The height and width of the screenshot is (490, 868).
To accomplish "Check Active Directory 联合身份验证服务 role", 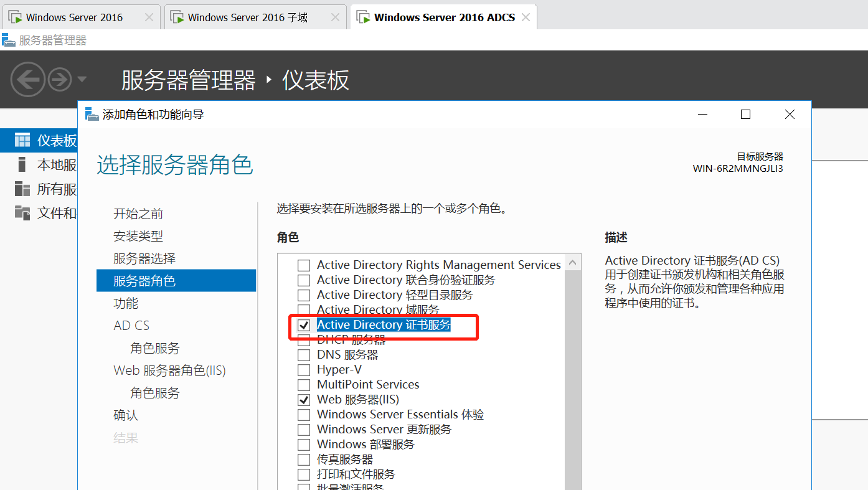I will pyautogui.click(x=304, y=280).
